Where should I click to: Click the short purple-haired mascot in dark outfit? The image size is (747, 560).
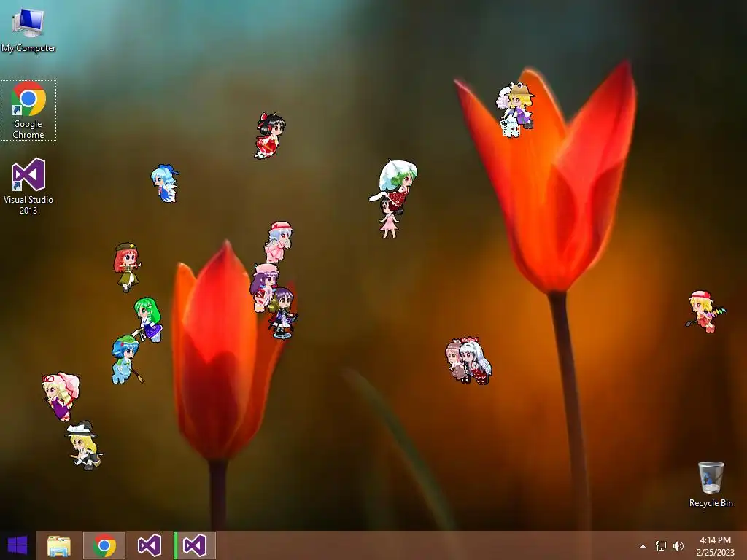[283, 313]
